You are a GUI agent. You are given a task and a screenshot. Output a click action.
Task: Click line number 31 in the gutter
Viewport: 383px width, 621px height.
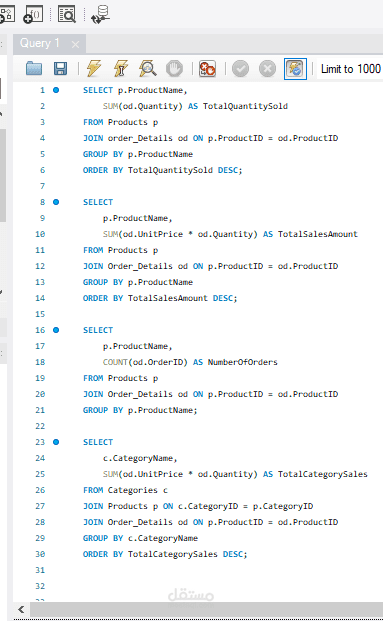pyautogui.click(x=40, y=570)
